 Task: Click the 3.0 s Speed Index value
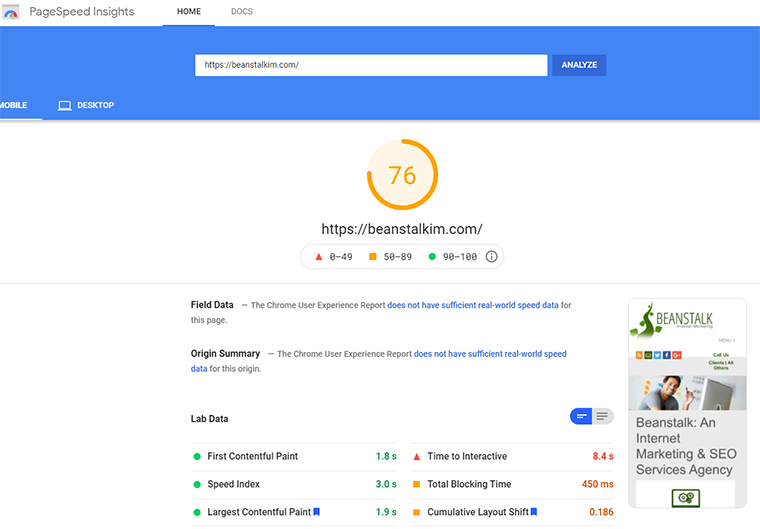click(x=386, y=484)
